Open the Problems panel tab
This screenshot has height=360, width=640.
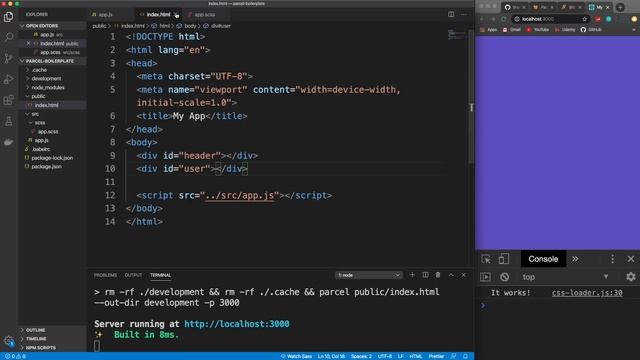tap(105, 275)
